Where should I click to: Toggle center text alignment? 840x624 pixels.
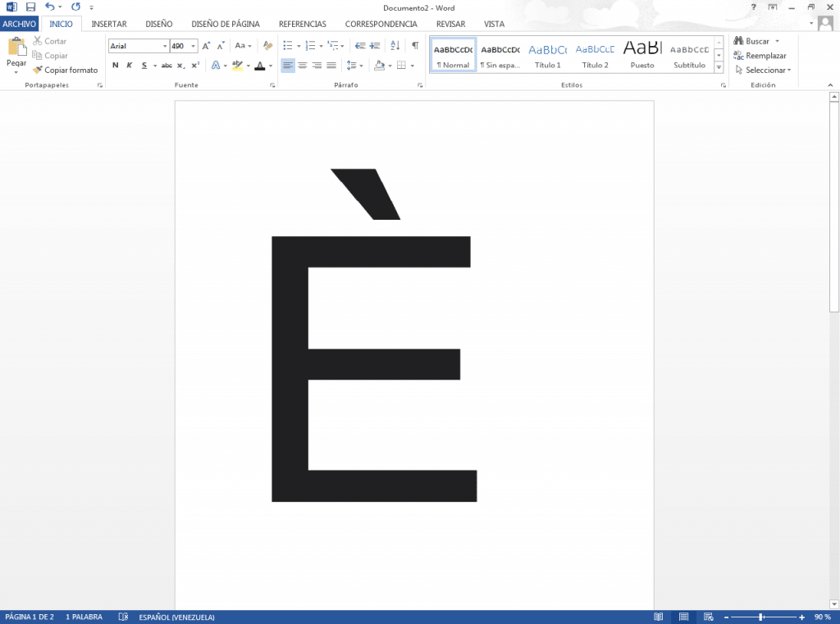pos(302,65)
